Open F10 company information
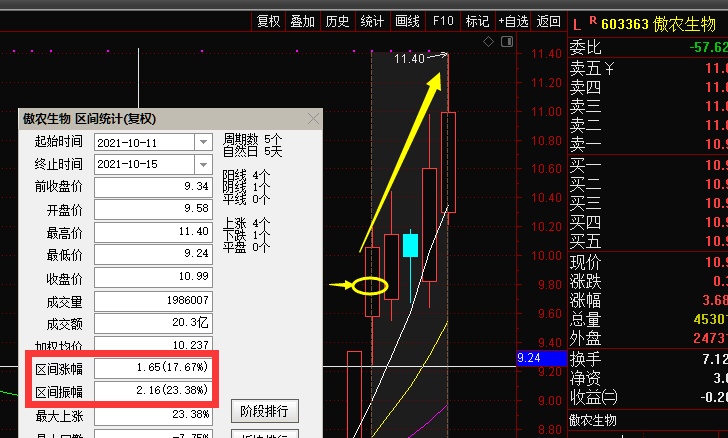 pyautogui.click(x=442, y=21)
